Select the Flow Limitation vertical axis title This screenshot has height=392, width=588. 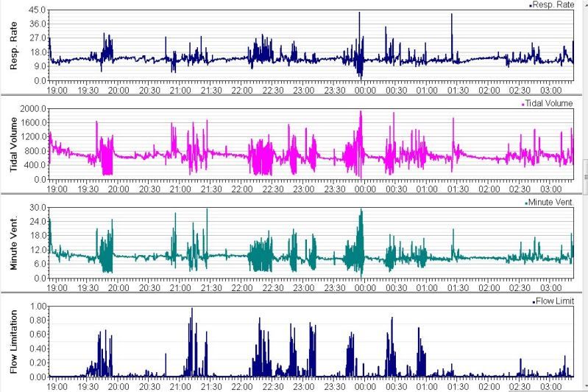[x=14, y=342]
